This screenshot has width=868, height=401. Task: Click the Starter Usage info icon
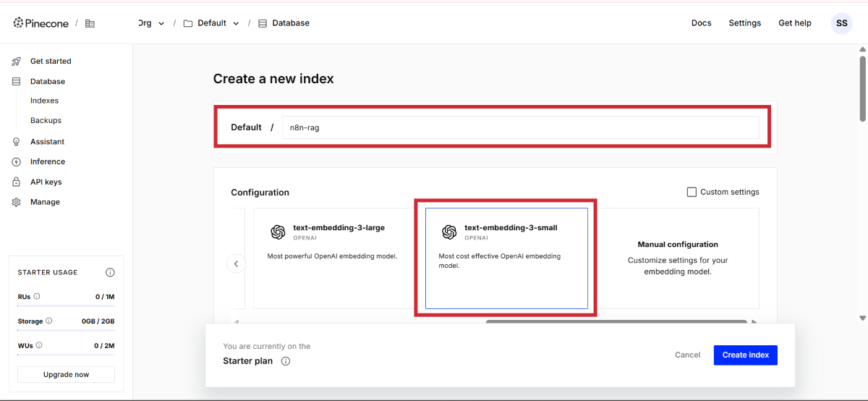click(x=110, y=273)
